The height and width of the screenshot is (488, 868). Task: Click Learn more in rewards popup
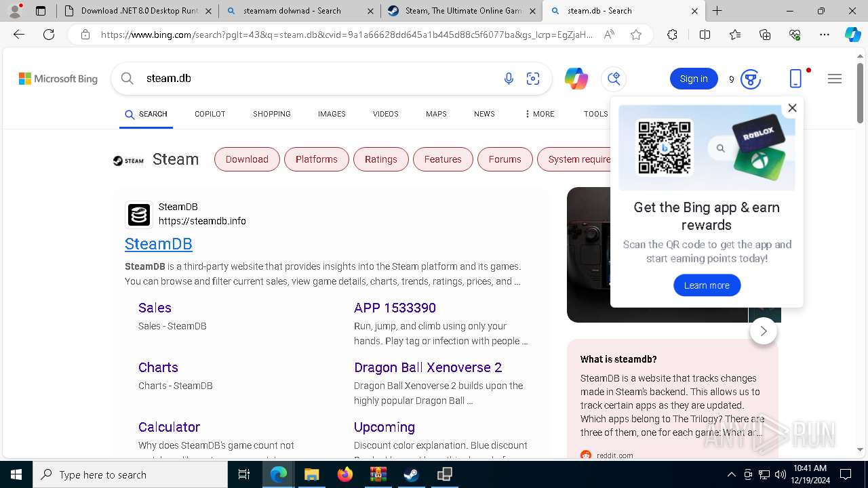(x=707, y=285)
